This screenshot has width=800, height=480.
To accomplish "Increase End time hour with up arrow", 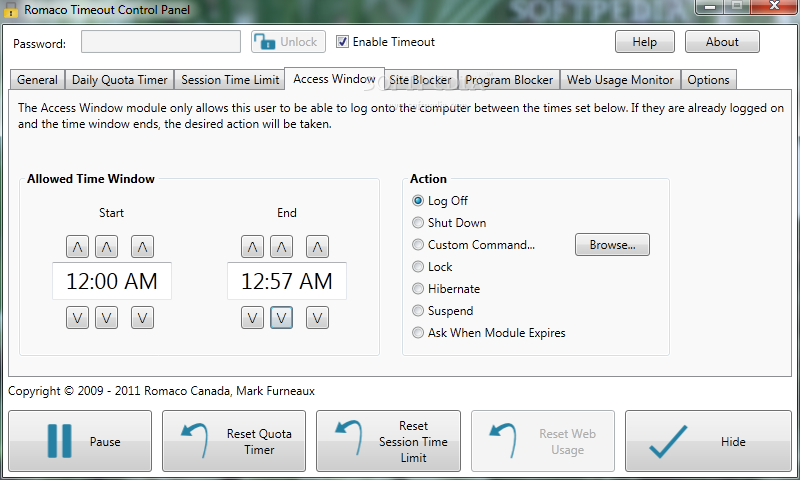I will pyautogui.click(x=252, y=247).
